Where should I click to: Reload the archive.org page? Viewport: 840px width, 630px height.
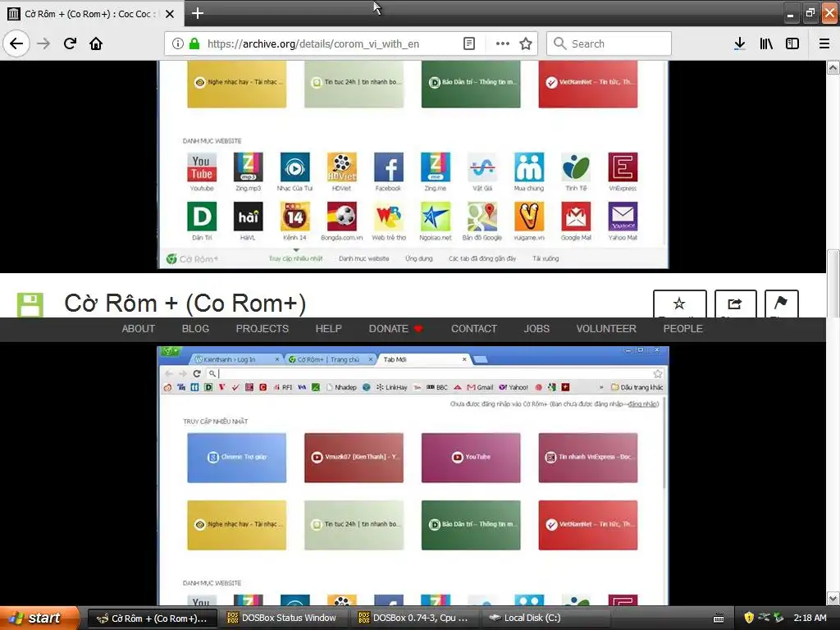[x=71, y=43]
